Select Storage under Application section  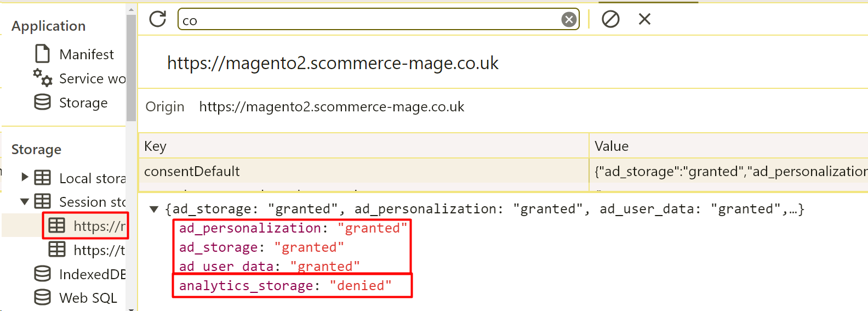83,103
